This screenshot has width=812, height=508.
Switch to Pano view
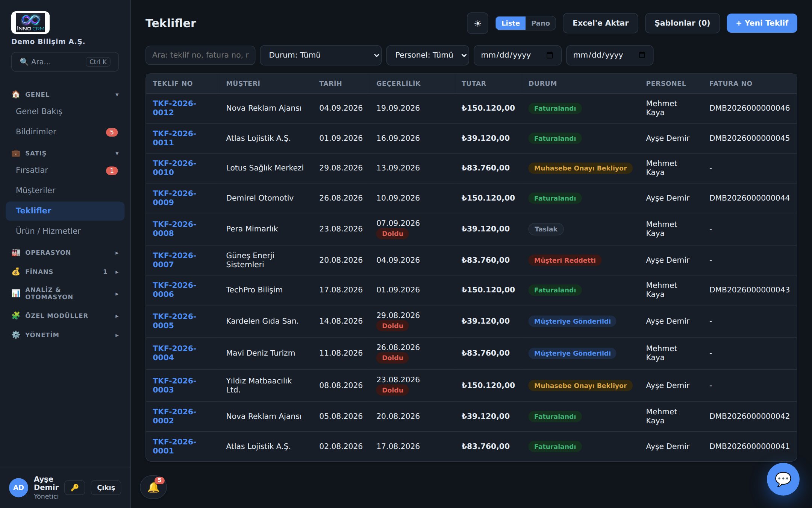pos(540,23)
